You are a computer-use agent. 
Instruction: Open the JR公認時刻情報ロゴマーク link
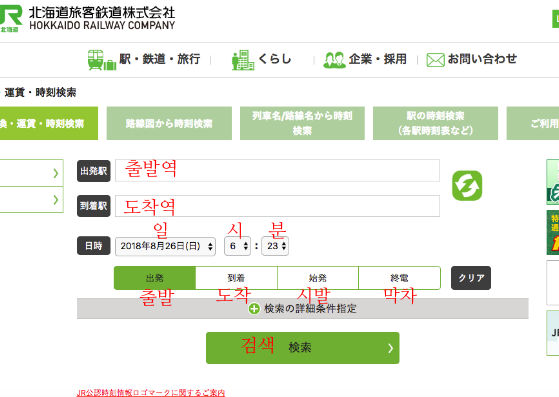coord(151,393)
